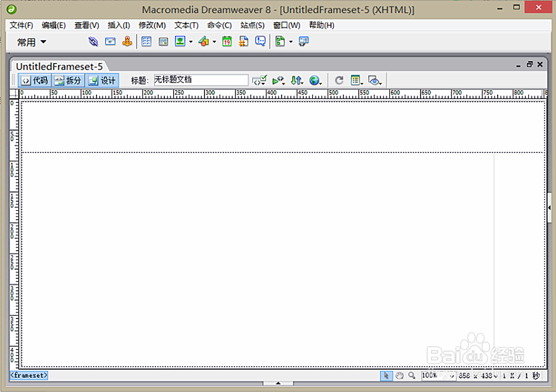Select the <frameset> tag in tag selector
This screenshot has height=392, width=556.
click(29, 376)
